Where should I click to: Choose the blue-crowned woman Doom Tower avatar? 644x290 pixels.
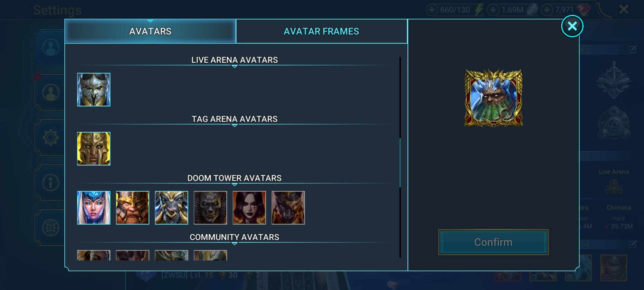(94, 208)
